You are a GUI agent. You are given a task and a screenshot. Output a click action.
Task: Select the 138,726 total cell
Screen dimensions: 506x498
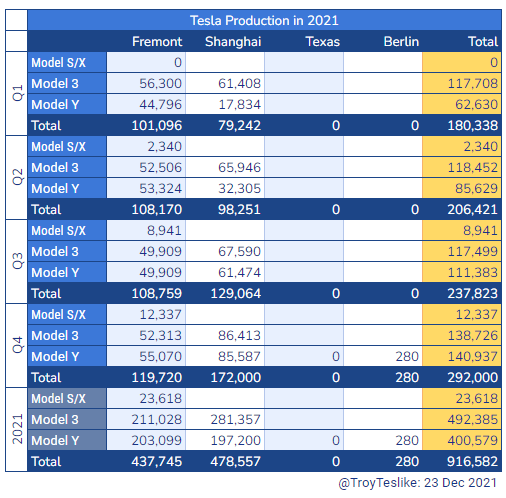click(462, 335)
